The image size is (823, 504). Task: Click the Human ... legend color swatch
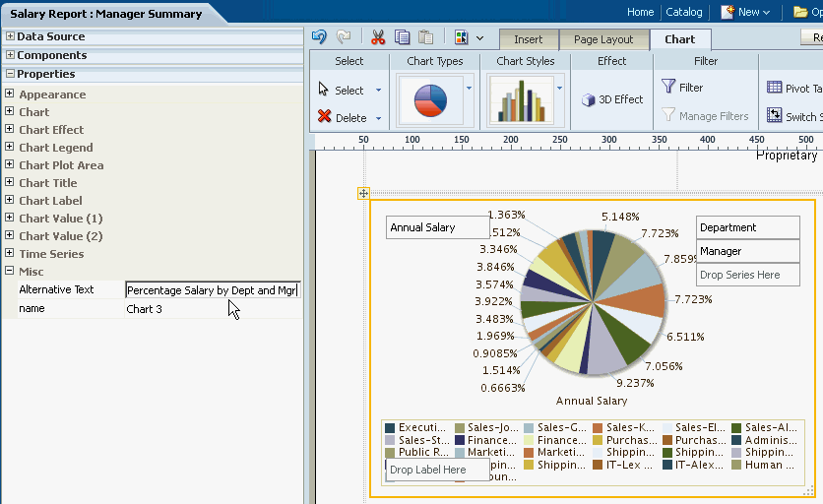[x=736, y=465]
